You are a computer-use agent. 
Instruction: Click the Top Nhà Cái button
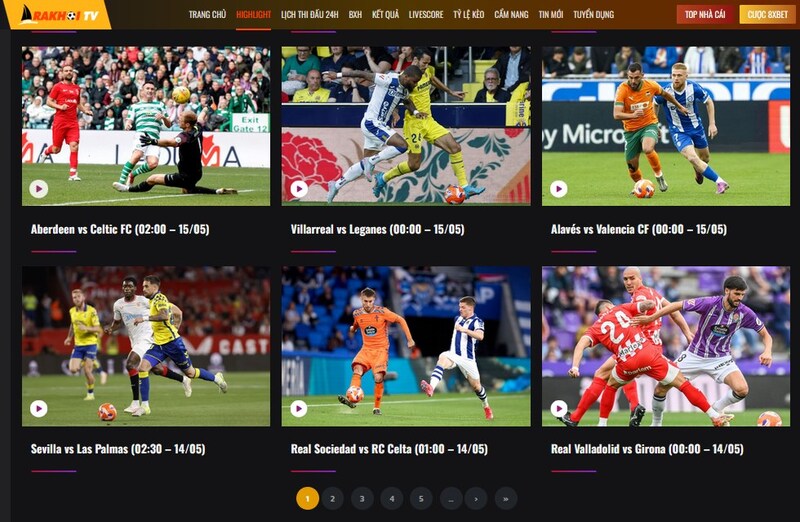tap(705, 14)
